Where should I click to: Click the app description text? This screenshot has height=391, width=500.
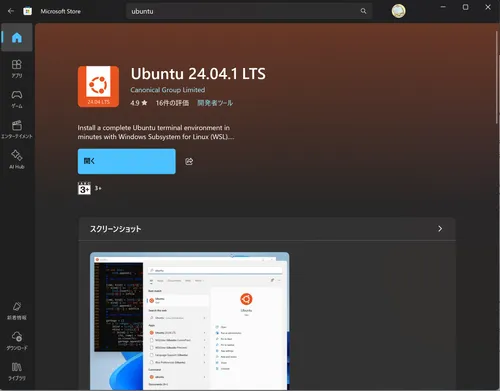156,132
